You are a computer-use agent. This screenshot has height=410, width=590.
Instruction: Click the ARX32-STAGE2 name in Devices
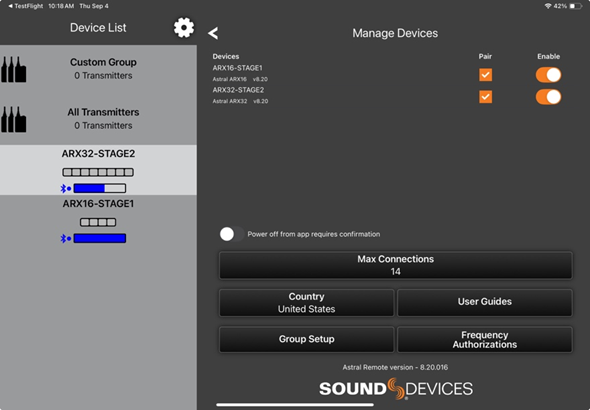[x=238, y=90]
